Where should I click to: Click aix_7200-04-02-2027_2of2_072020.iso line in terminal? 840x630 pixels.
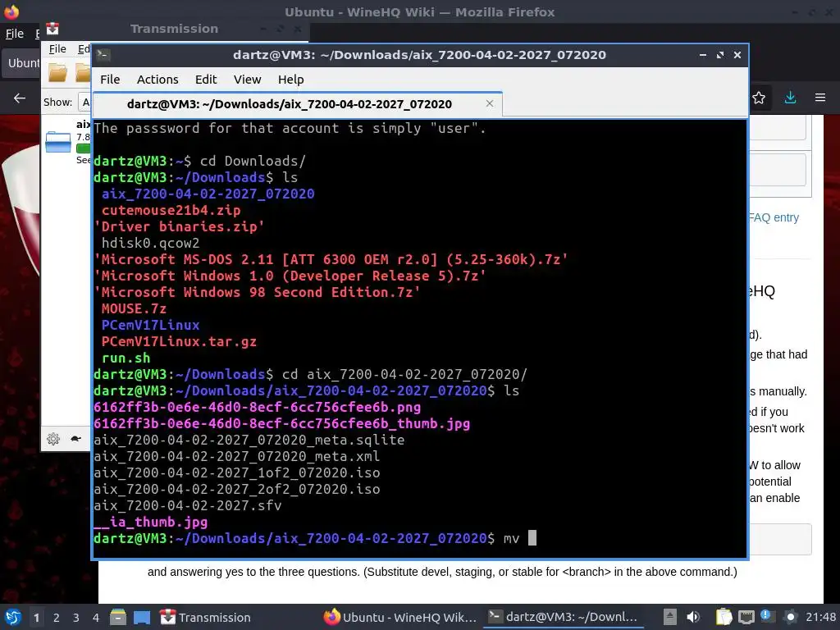point(237,489)
